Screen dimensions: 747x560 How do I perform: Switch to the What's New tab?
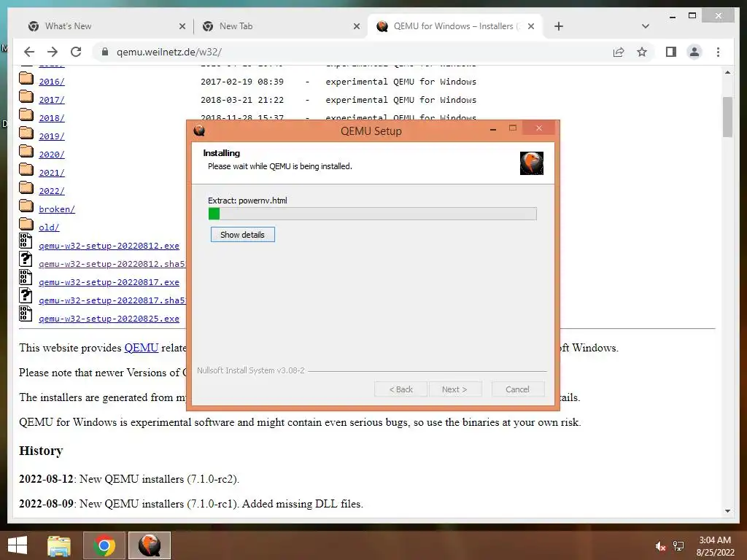[106, 26]
